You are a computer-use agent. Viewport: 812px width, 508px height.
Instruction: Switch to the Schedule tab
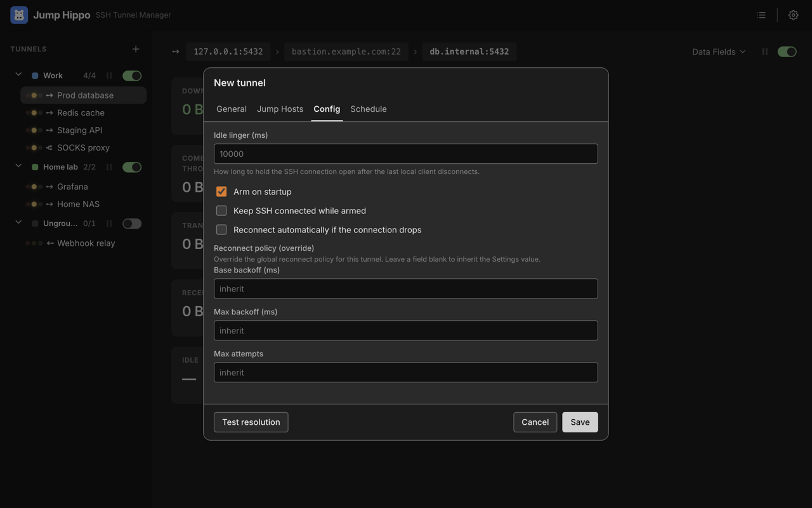point(369,109)
